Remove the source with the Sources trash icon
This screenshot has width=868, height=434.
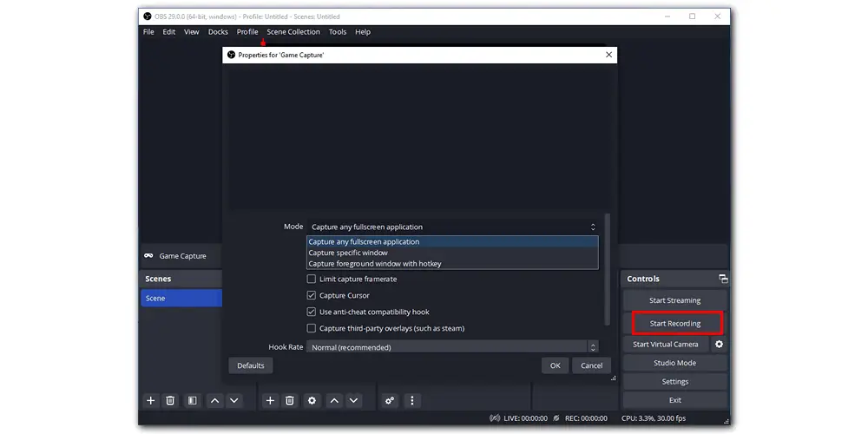[x=290, y=400]
